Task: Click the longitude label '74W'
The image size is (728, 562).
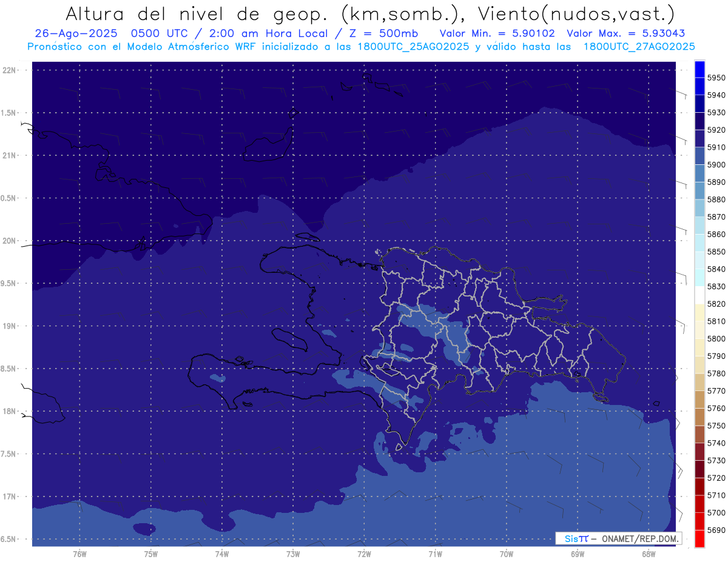Action: [222, 554]
